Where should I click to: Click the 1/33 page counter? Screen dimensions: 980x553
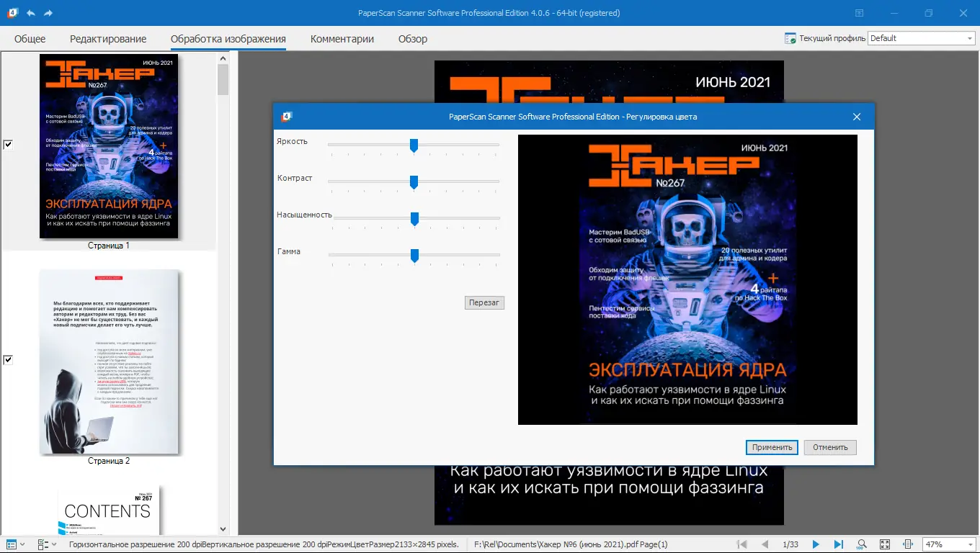(x=790, y=544)
